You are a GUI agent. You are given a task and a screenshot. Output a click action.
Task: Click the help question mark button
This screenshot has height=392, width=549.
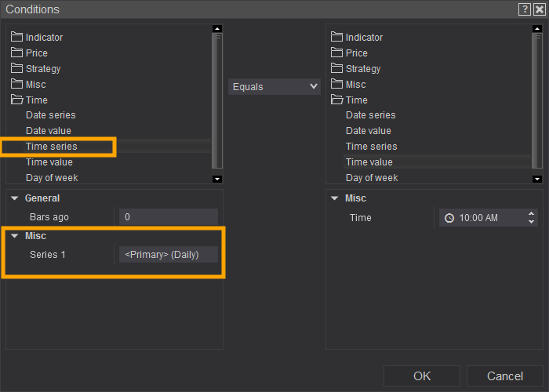point(524,9)
